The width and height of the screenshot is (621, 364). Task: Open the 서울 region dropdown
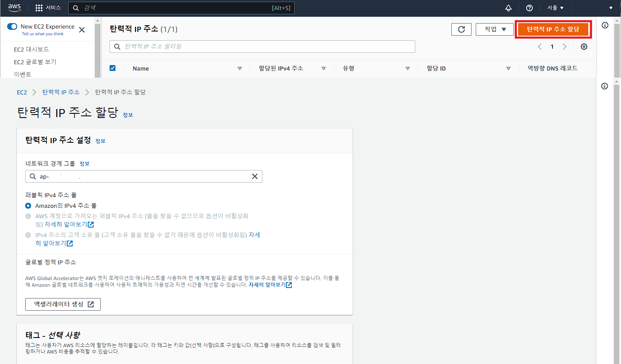tap(555, 8)
